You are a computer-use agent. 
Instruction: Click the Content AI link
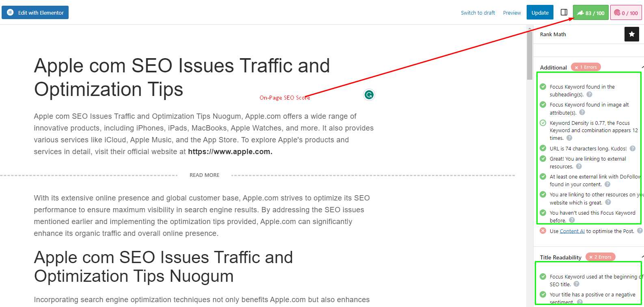pos(572,231)
